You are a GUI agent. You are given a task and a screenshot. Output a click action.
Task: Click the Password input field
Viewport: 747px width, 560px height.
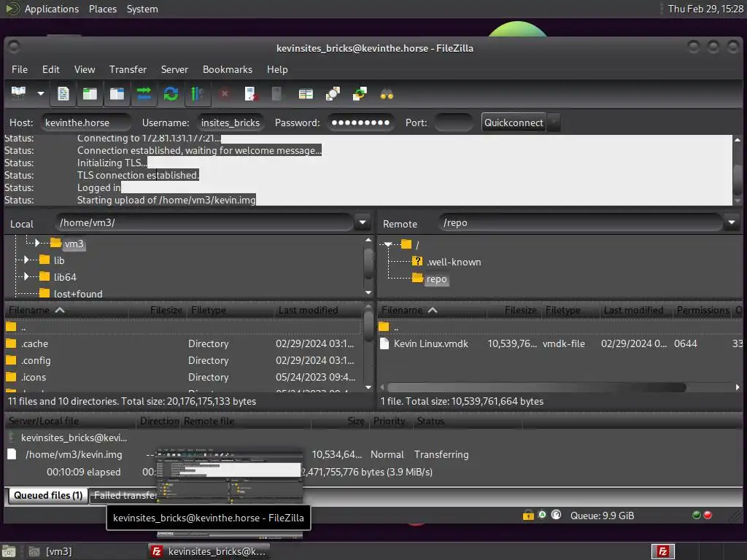pyautogui.click(x=360, y=122)
